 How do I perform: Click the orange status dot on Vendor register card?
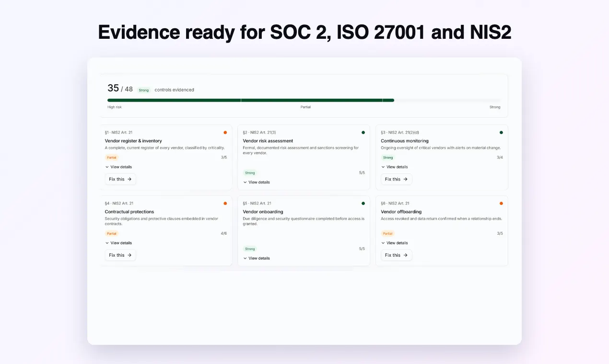point(225,132)
